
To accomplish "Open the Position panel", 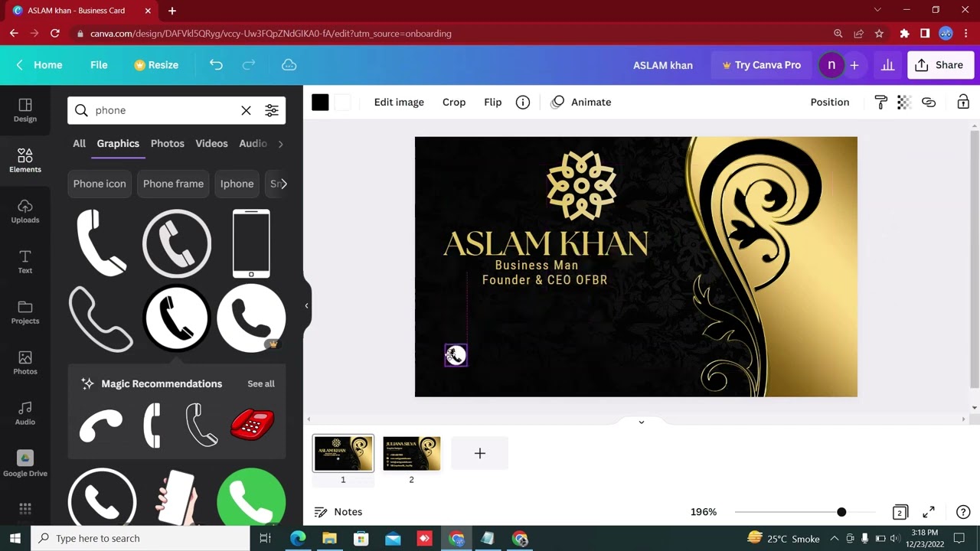I will coord(830,102).
